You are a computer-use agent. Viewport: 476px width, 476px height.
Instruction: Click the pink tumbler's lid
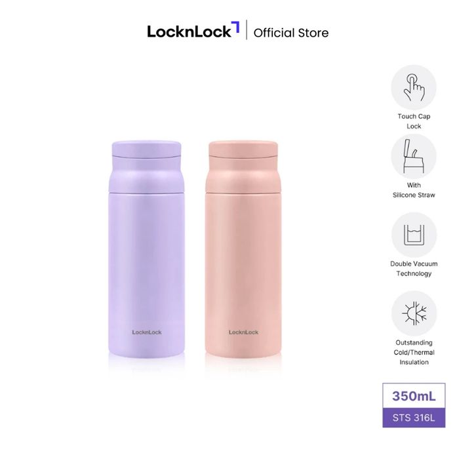click(243, 149)
